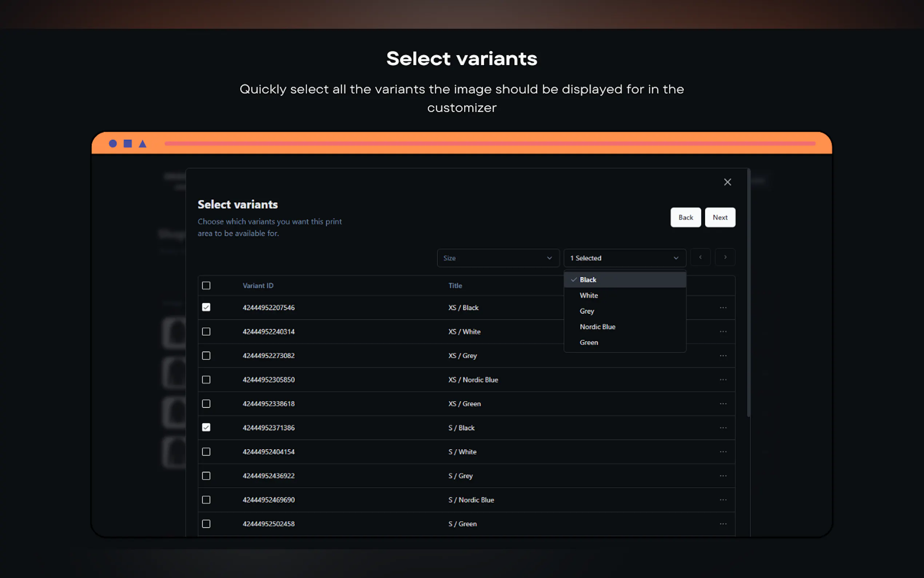
Task: Check the S / Nordic Blue variant checkbox
Action: tap(206, 500)
